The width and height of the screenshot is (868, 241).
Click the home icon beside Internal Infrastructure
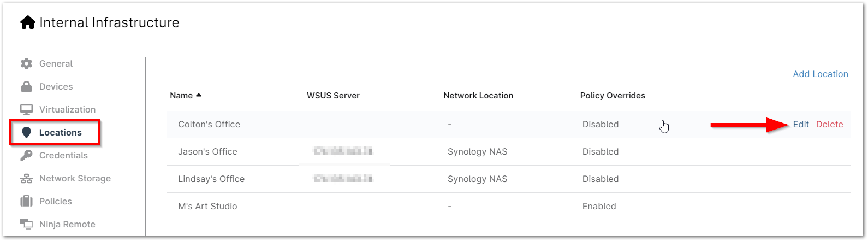(28, 23)
